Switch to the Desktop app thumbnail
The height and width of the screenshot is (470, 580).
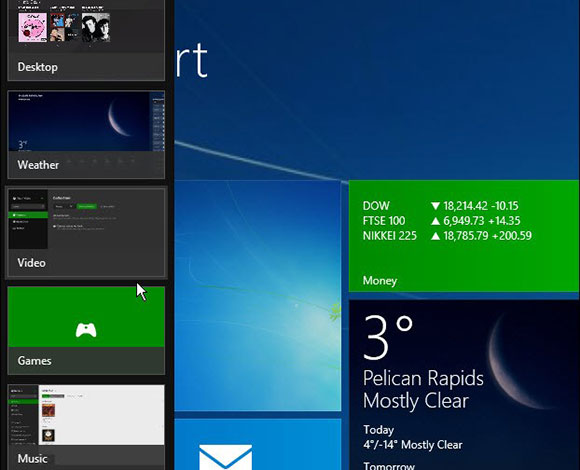[x=86, y=40]
